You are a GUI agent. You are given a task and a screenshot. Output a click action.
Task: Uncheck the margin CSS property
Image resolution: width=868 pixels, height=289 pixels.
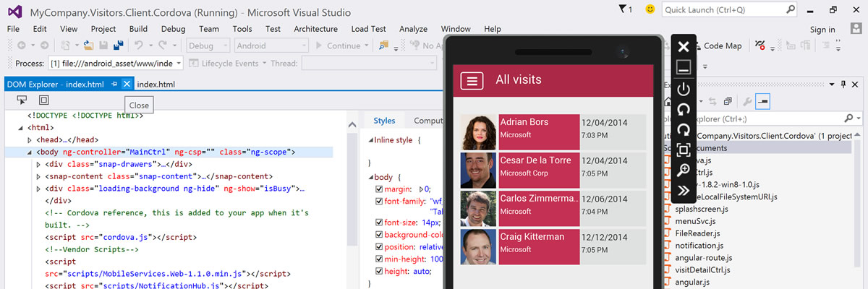(x=379, y=189)
